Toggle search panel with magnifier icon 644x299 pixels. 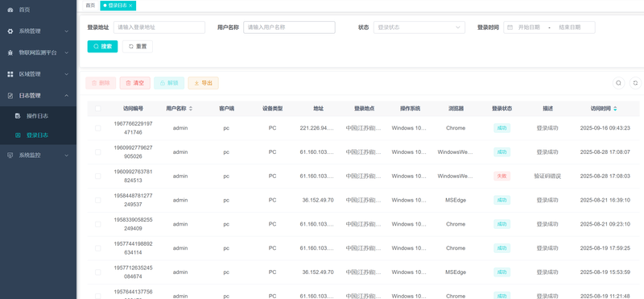pyautogui.click(x=618, y=83)
